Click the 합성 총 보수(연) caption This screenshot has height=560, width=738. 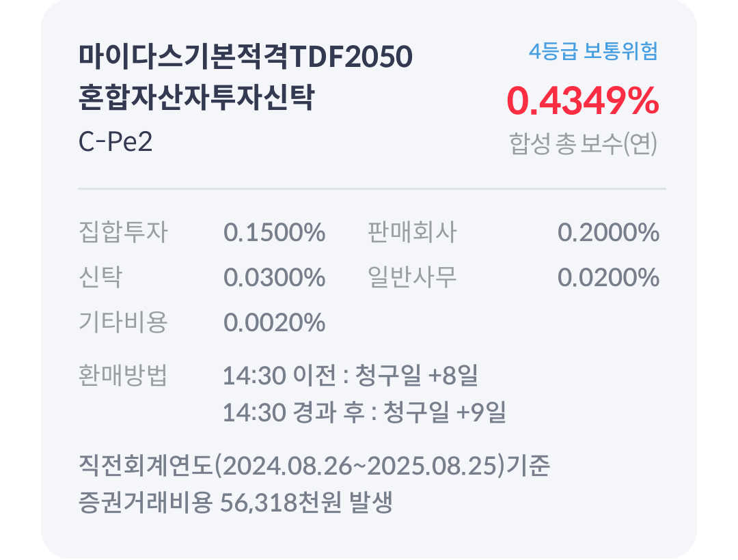(x=583, y=144)
